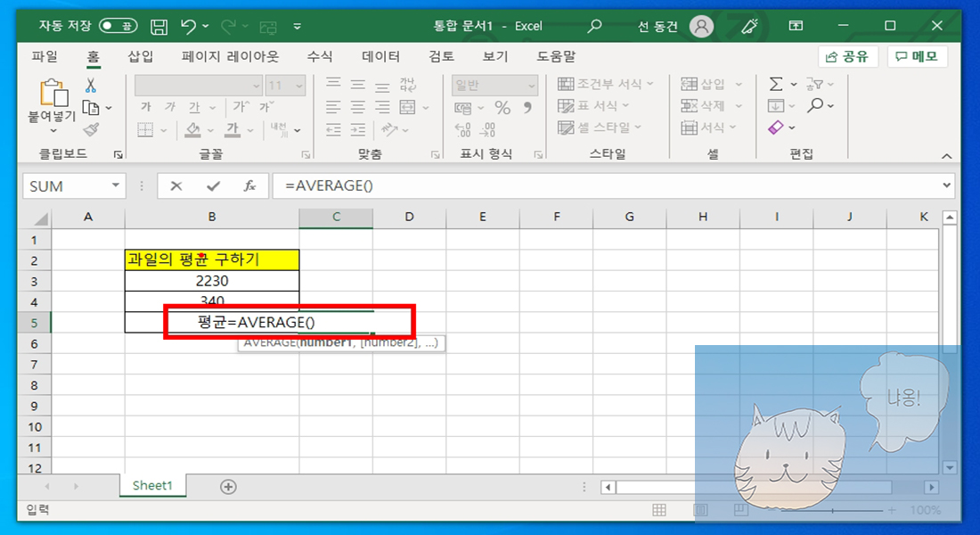Switch to the 수식 tab
Viewport: 980px width, 535px height.
pyautogui.click(x=319, y=56)
